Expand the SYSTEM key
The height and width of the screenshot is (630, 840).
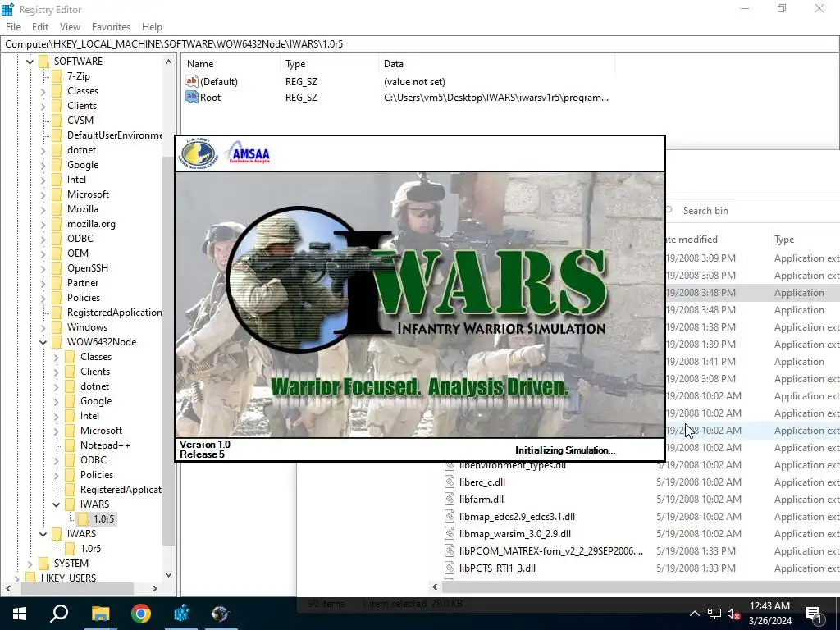point(30,564)
